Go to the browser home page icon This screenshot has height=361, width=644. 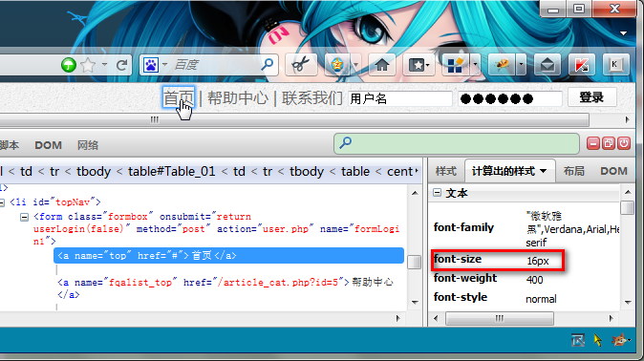[x=382, y=65]
